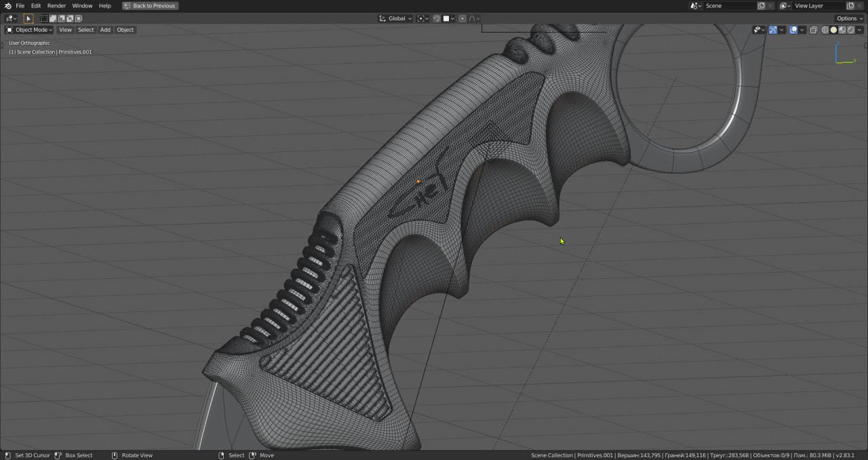Toggle snapping magnet icon

coord(437,18)
